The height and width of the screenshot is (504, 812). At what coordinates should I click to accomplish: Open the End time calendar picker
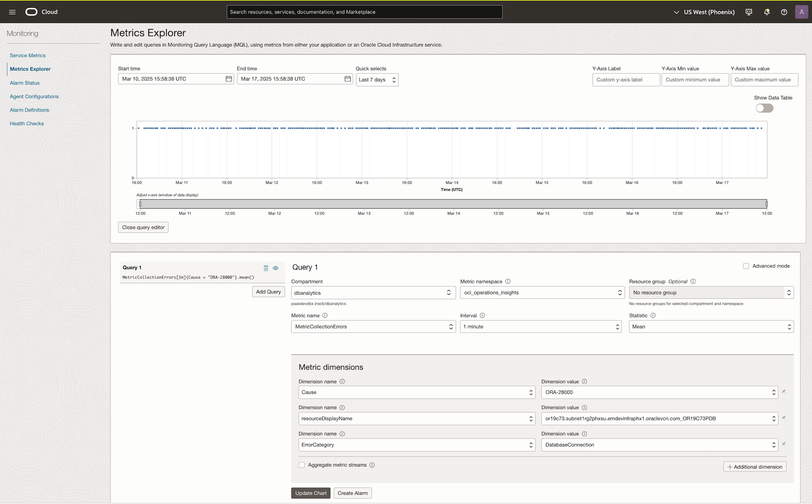point(347,79)
